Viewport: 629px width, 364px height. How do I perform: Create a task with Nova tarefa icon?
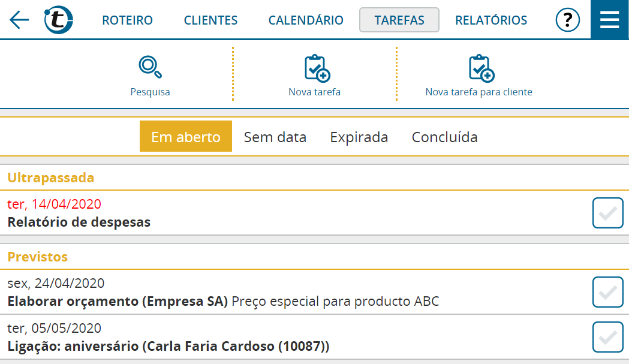[x=317, y=68]
